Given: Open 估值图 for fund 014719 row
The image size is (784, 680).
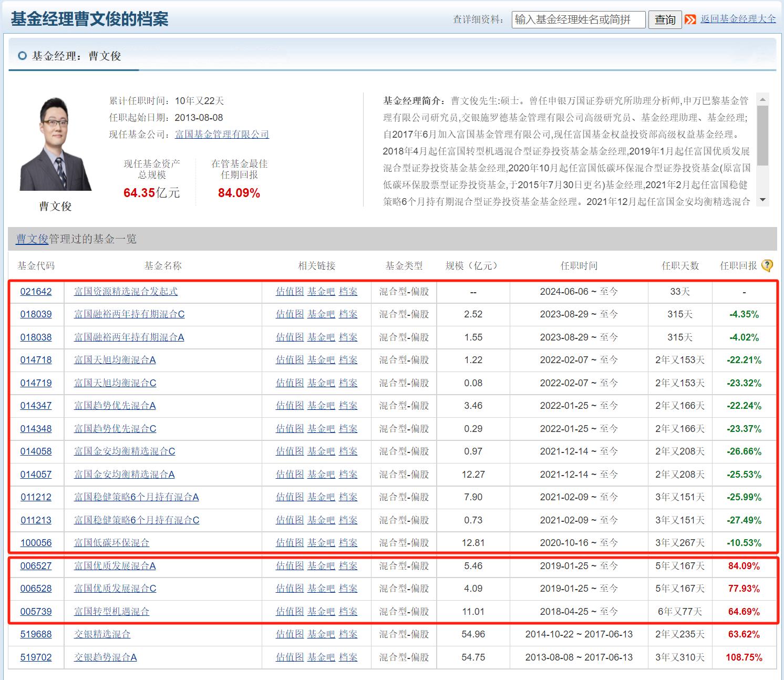Looking at the screenshot, I should click(x=290, y=383).
